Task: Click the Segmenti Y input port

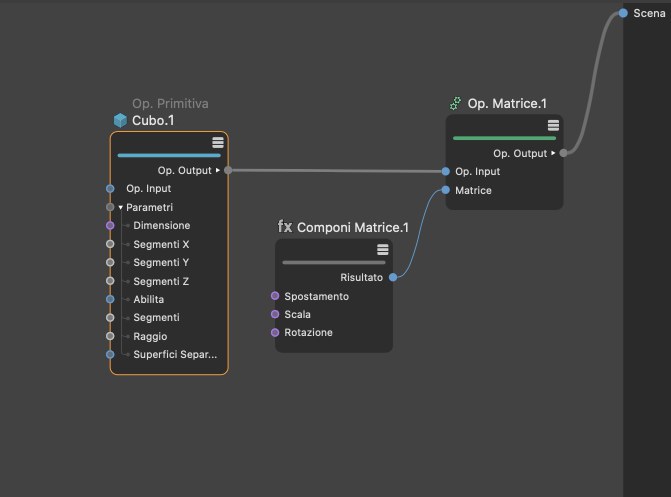Action: (110, 262)
